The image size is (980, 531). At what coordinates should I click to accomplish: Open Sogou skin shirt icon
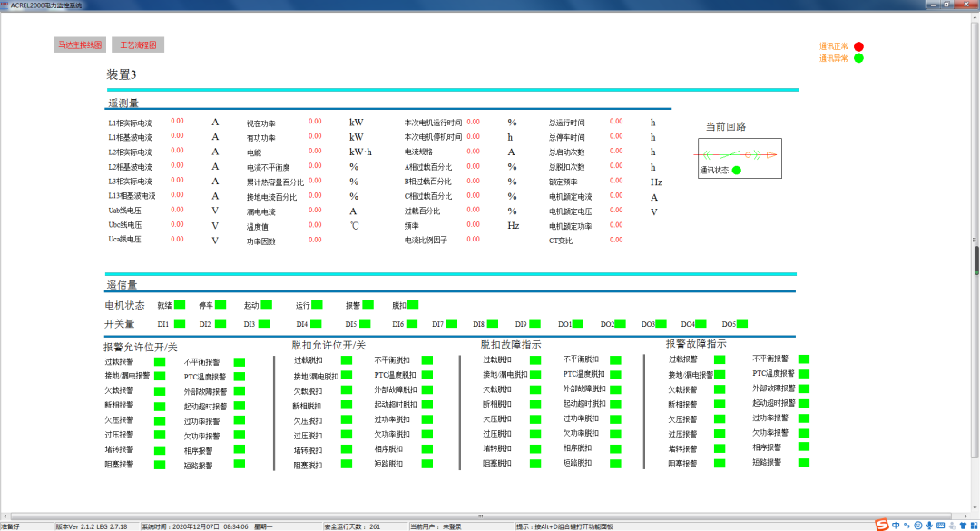[963, 526]
